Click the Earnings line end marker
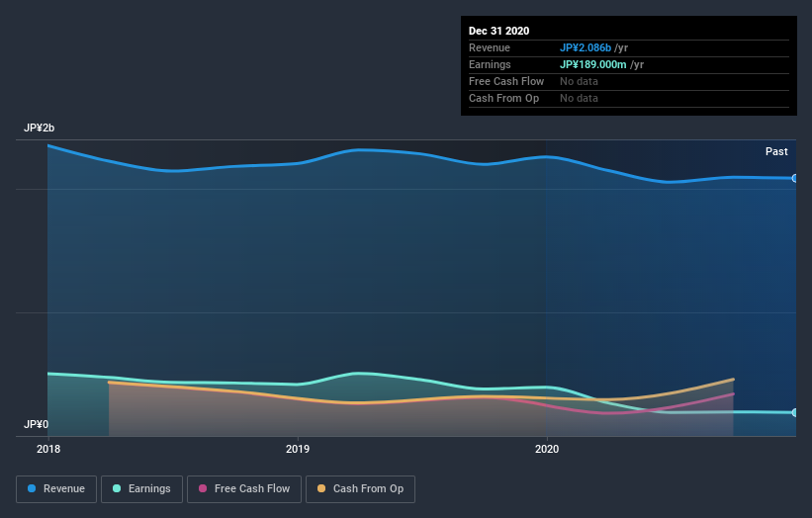Screen dimensions: 812x518 pos(794,412)
